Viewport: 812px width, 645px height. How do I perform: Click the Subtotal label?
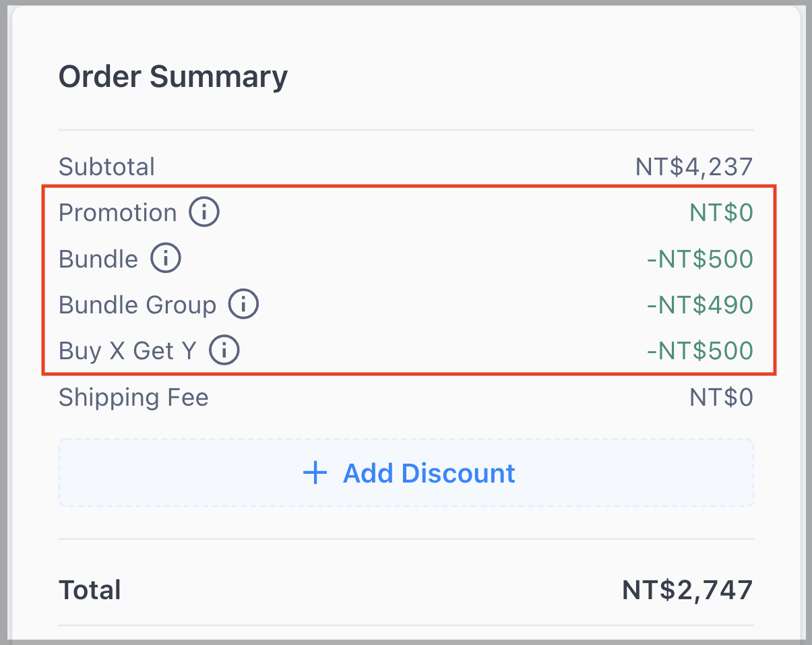click(106, 166)
